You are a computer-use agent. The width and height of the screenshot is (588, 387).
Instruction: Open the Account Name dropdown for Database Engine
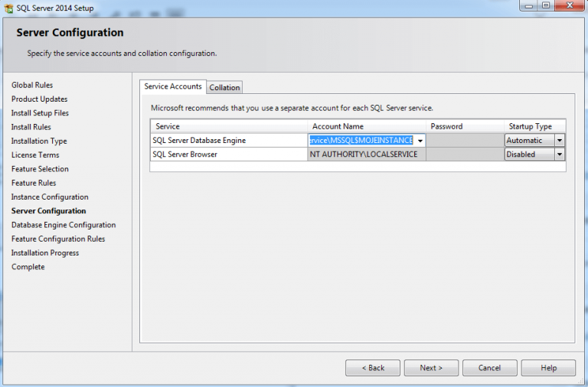pyautogui.click(x=420, y=141)
